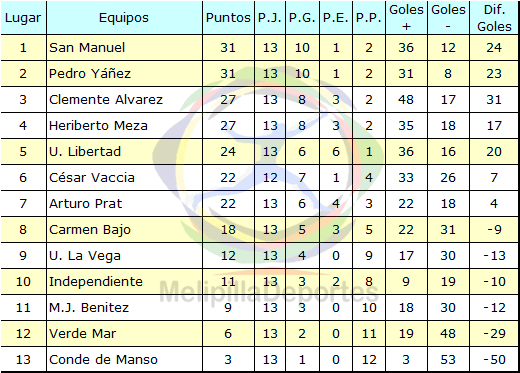The width and height of the screenshot is (520, 373).
Task: Select the -50 goal difference cell
Action: 494,359
